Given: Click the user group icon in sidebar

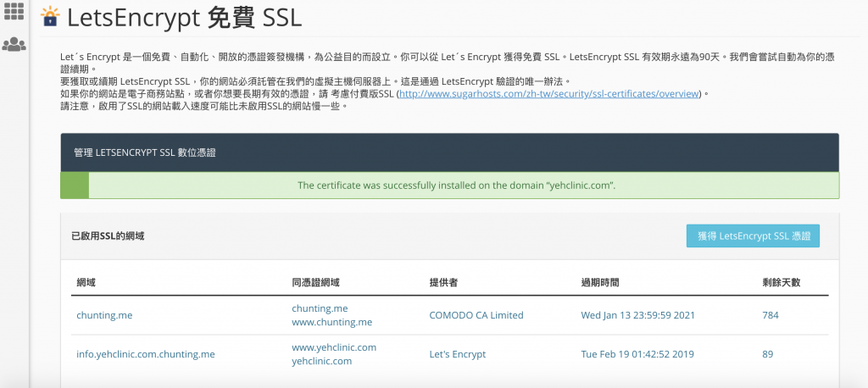Looking at the screenshot, I should click(14, 44).
